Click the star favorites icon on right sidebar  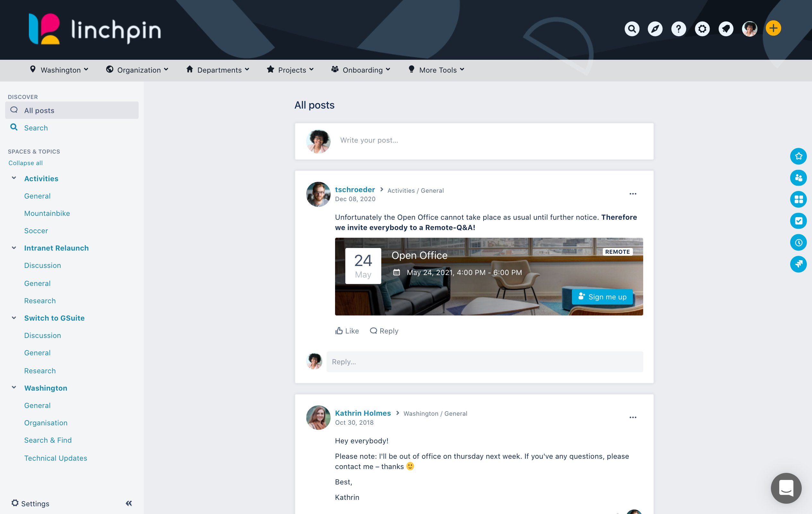798,156
